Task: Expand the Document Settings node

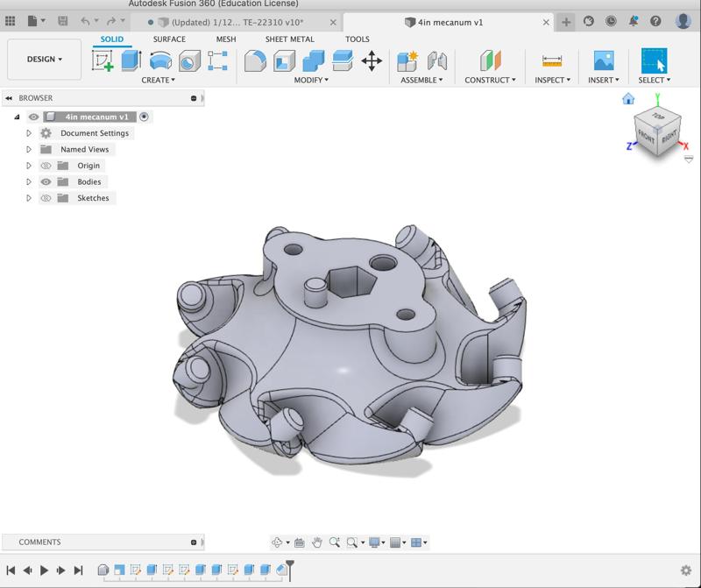Action: click(x=29, y=133)
